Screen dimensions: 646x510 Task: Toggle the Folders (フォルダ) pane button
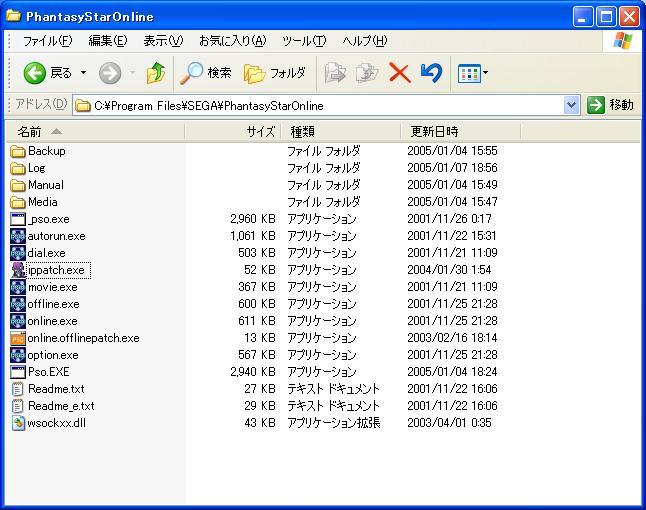coord(275,73)
